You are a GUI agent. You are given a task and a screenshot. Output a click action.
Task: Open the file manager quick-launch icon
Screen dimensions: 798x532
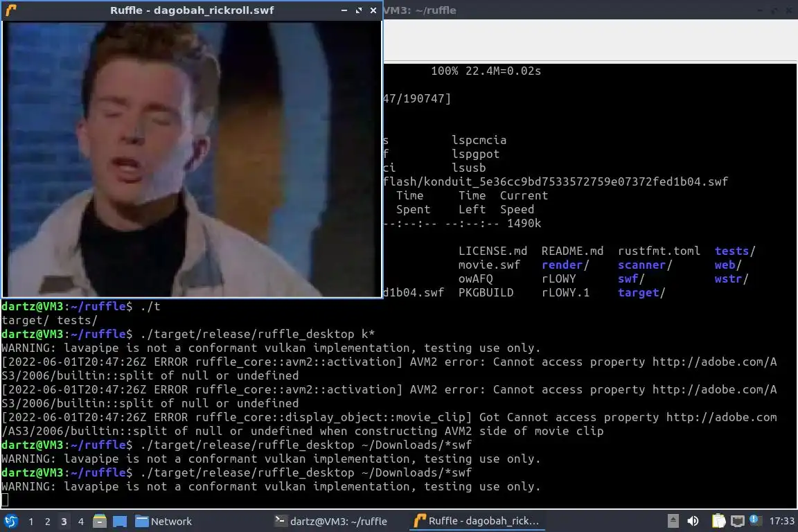point(100,521)
